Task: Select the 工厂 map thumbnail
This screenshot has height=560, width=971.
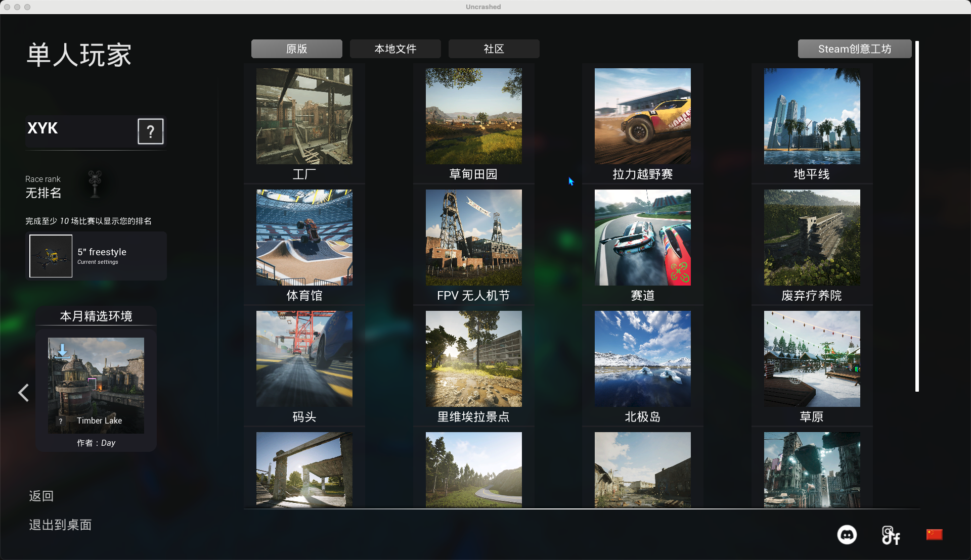Action: [x=304, y=116]
